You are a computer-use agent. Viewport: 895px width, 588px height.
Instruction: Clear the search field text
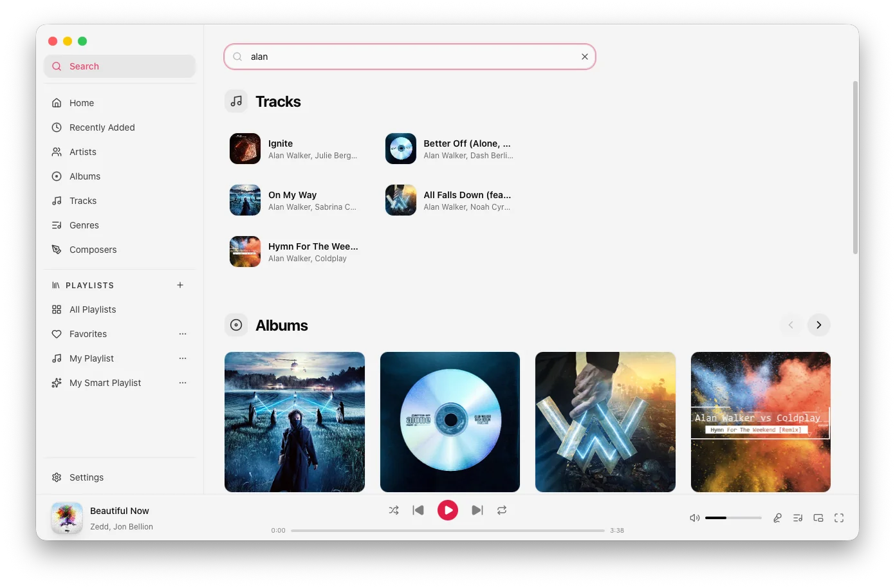(585, 57)
